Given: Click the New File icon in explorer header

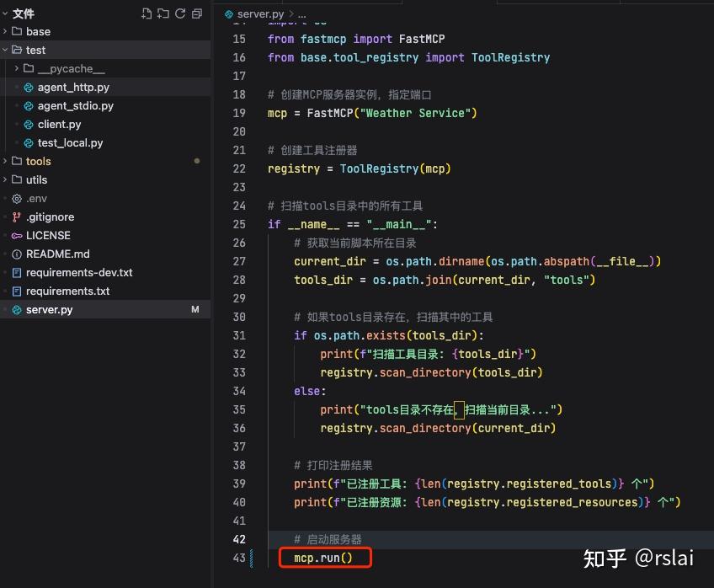Looking at the screenshot, I should [147, 13].
